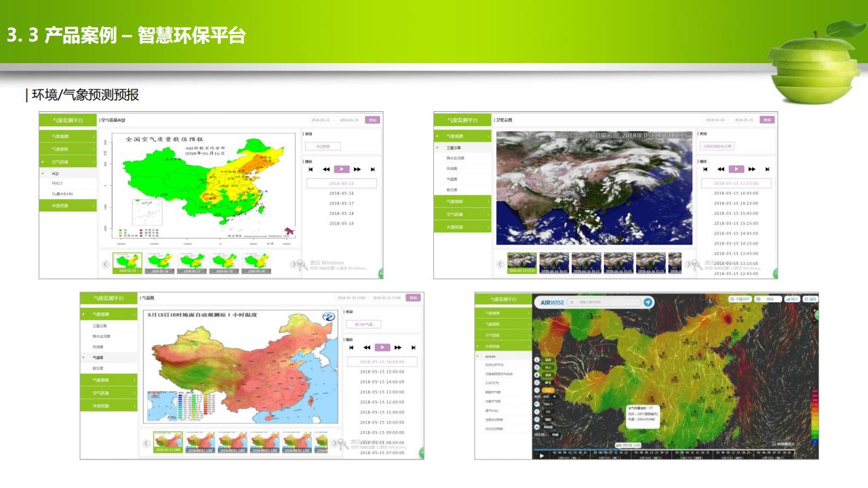Fast-forward the 卫星云图 satellite playback
Screen dimensions: 868x488
752,169
